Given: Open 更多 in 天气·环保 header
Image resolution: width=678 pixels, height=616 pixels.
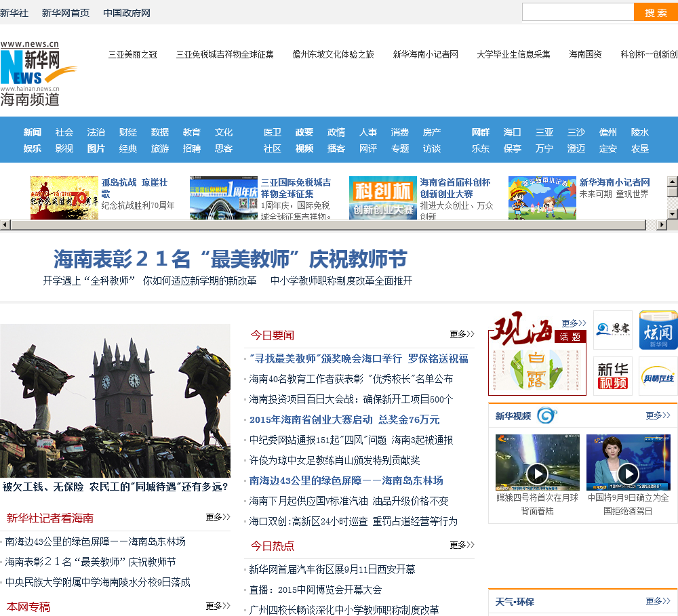Looking at the screenshot, I should [658, 601].
